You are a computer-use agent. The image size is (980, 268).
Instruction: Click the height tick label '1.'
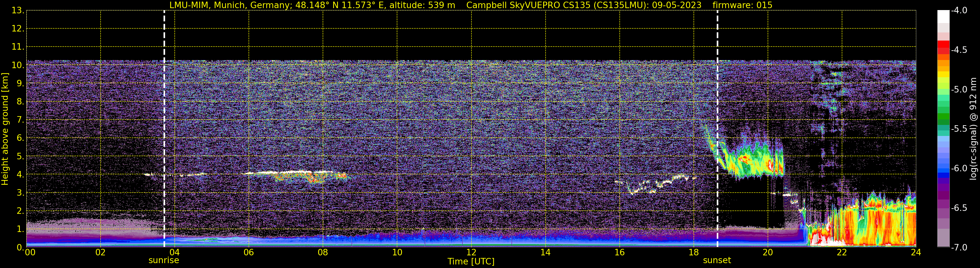(x=20, y=229)
